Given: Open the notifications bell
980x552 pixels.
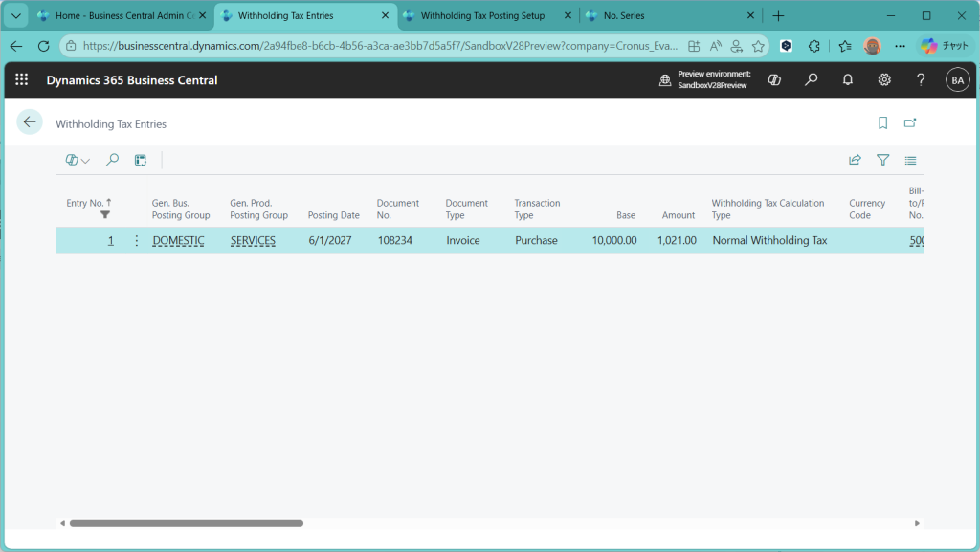Looking at the screenshot, I should click(848, 80).
